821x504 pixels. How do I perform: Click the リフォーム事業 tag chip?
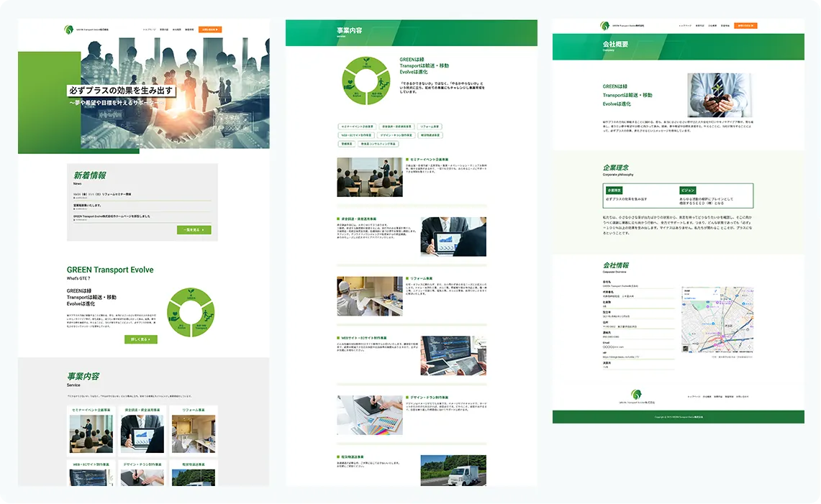click(x=430, y=127)
